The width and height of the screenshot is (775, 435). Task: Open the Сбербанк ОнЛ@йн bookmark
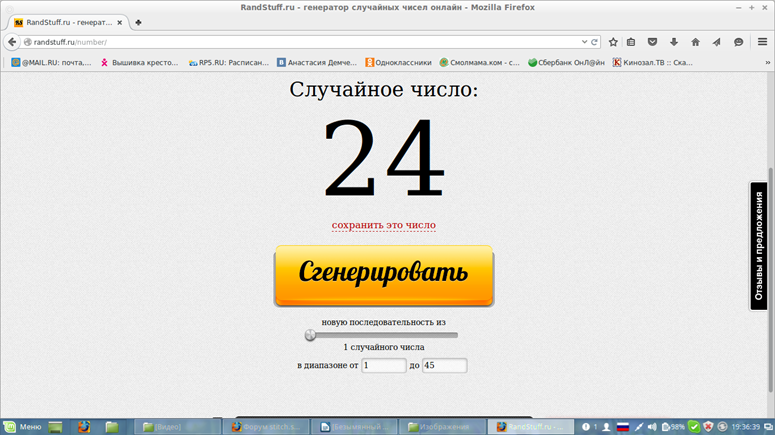click(564, 62)
